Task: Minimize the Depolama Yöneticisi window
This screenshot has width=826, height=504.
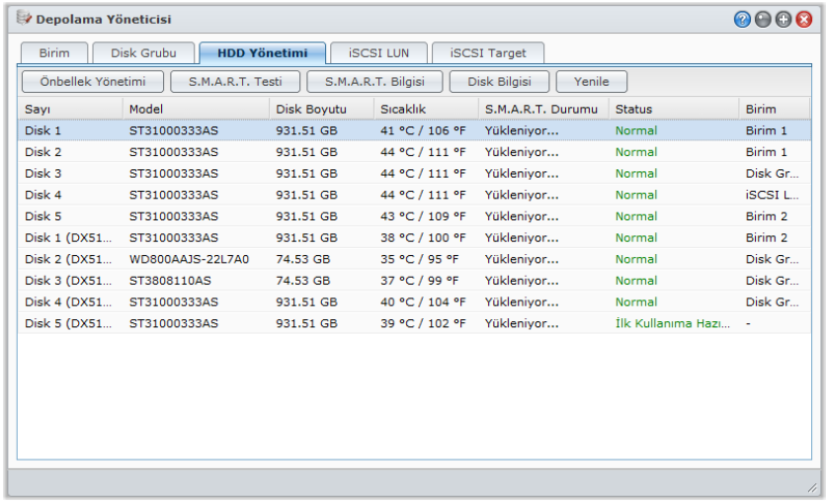Action: (763, 20)
